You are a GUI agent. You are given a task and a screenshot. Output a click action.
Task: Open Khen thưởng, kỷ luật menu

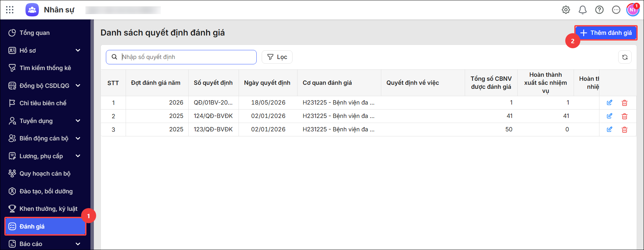(46, 209)
